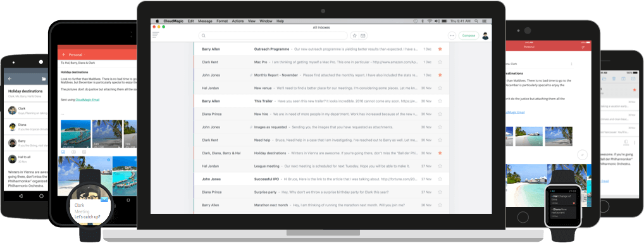644x243 pixels.
Task: Open the CloudMagic app menu
Action: [173, 21]
